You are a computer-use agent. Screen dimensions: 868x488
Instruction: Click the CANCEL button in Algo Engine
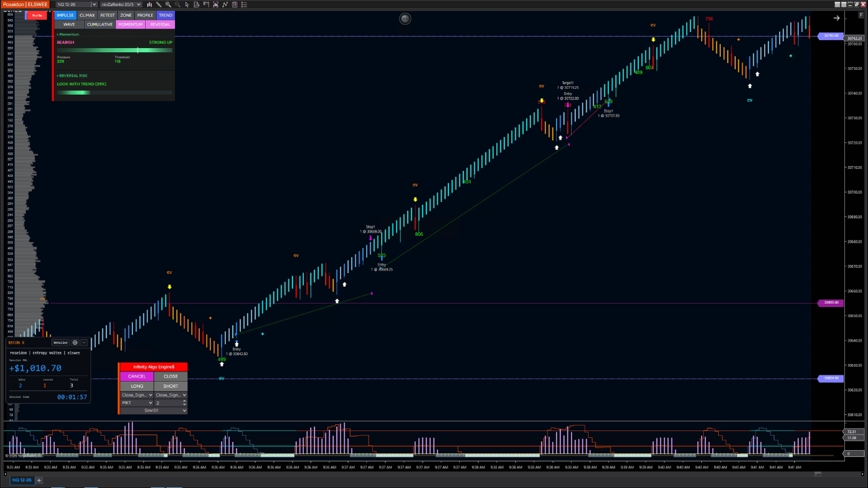coord(136,376)
